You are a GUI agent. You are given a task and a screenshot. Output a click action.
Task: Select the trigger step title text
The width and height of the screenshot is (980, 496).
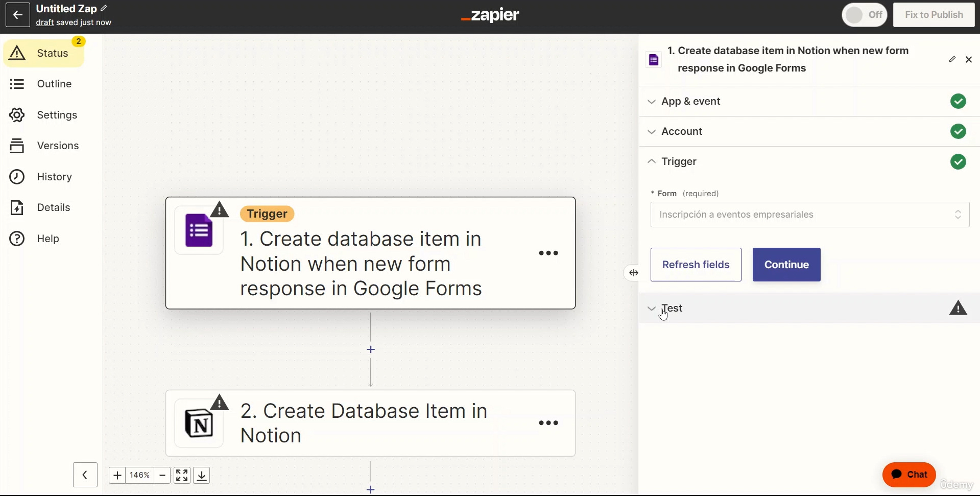(x=361, y=264)
